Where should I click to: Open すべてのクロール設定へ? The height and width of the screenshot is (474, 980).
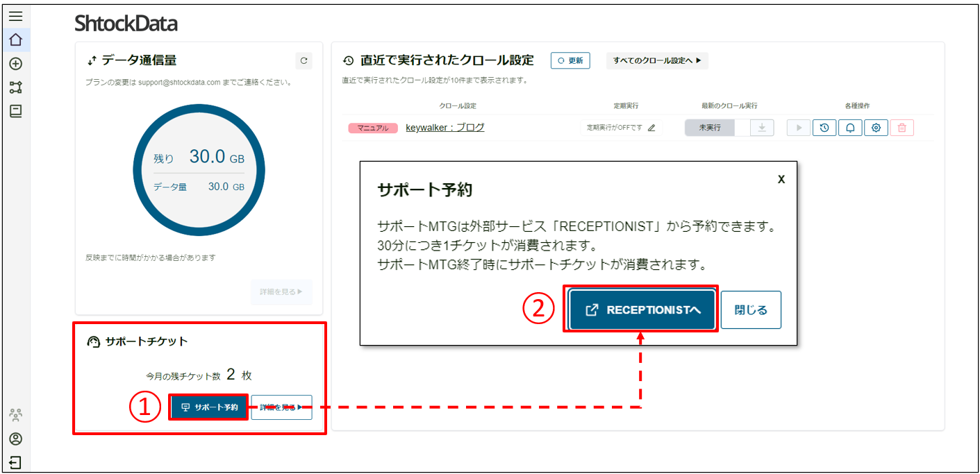pos(657,60)
